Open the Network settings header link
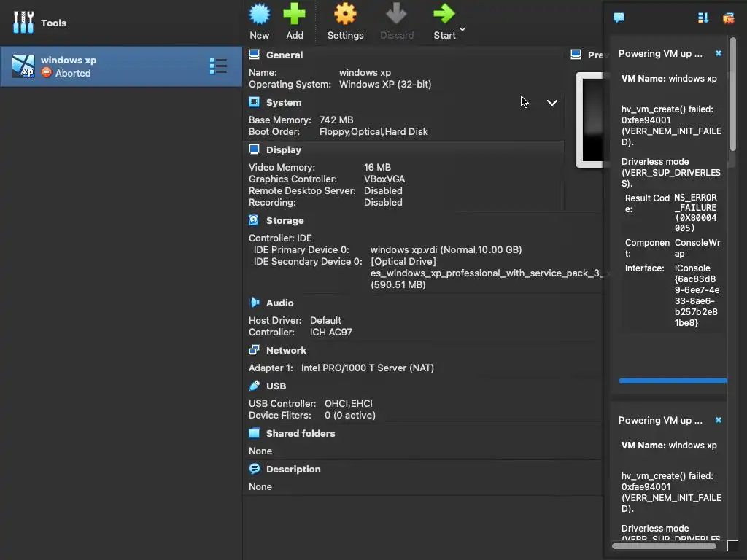 pos(286,351)
